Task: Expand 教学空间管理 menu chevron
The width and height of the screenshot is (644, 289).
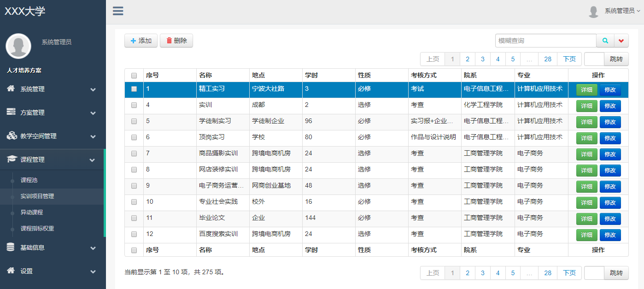Action: [x=93, y=136]
